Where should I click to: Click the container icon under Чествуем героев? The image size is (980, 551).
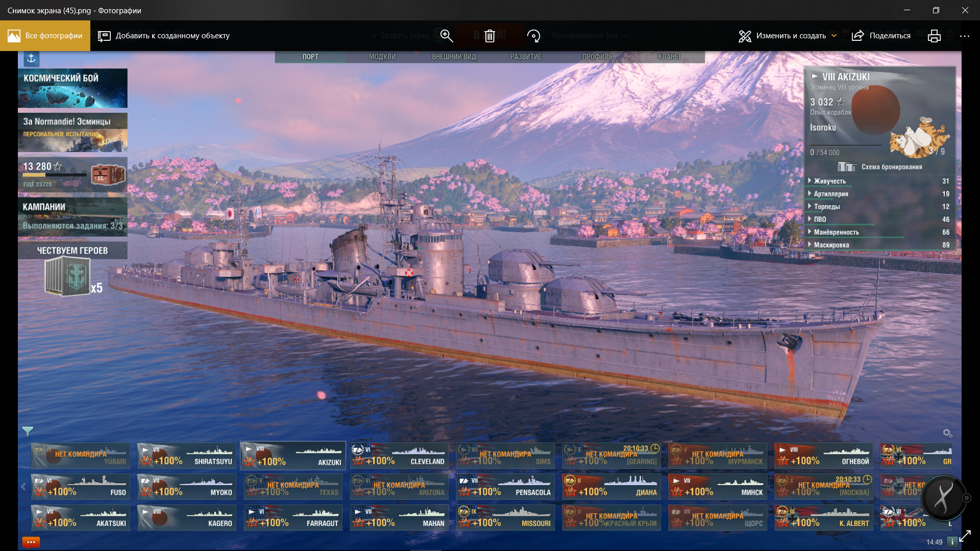pos(67,277)
